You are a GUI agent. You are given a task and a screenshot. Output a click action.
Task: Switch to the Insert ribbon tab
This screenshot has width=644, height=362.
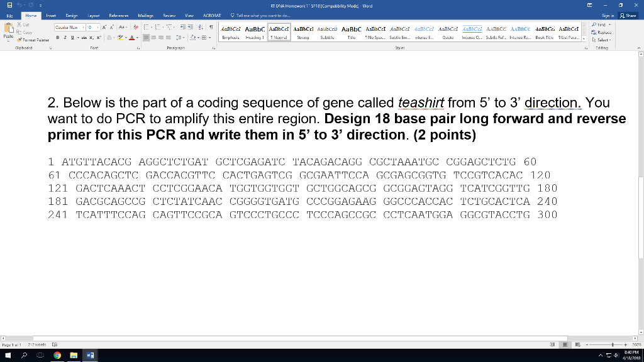[x=52, y=17]
